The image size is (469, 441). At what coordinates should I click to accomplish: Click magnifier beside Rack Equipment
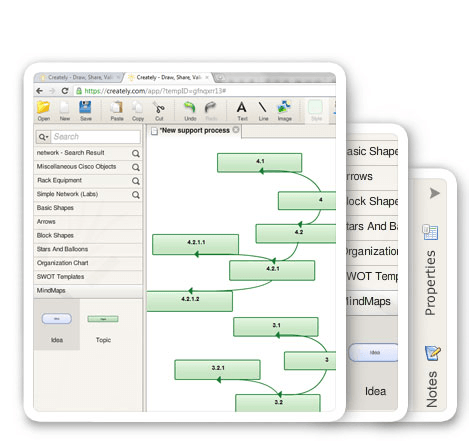[135, 181]
